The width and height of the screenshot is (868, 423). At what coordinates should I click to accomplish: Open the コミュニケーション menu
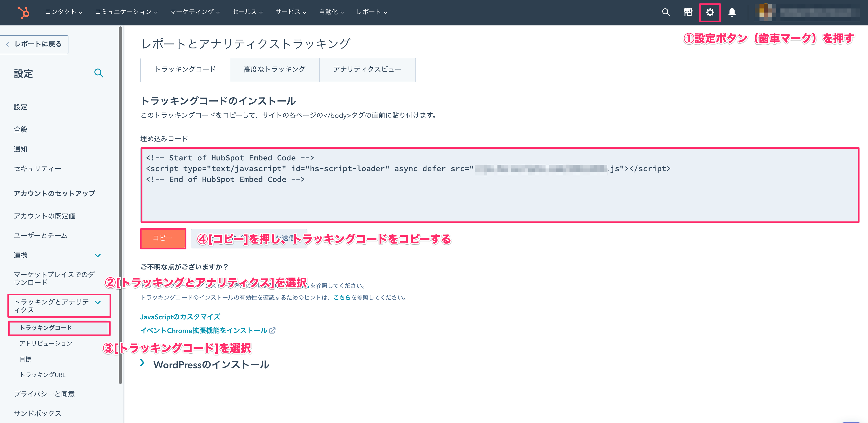point(126,12)
